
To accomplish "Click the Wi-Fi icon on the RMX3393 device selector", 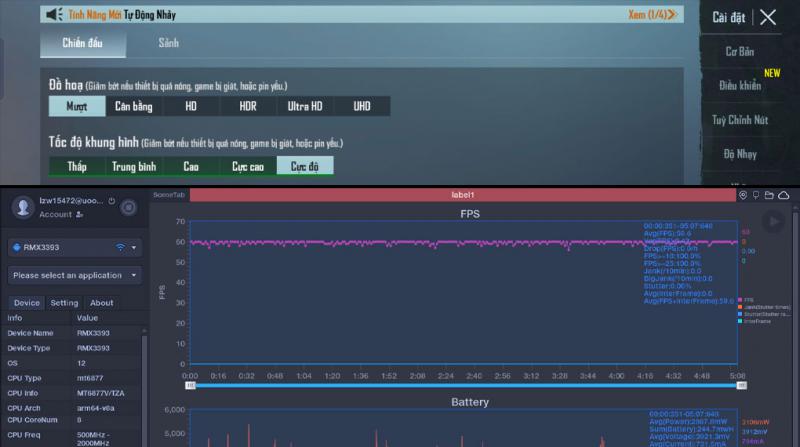I will point(120,247).
